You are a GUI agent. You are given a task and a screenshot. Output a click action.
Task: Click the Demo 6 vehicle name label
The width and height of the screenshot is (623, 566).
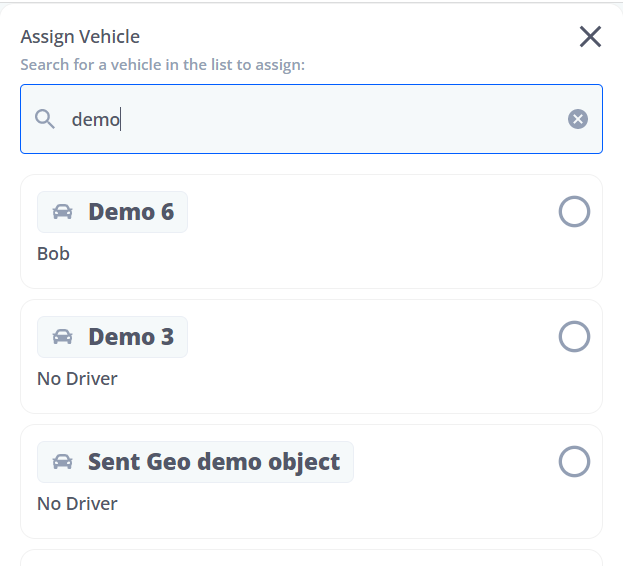point(131,212)
